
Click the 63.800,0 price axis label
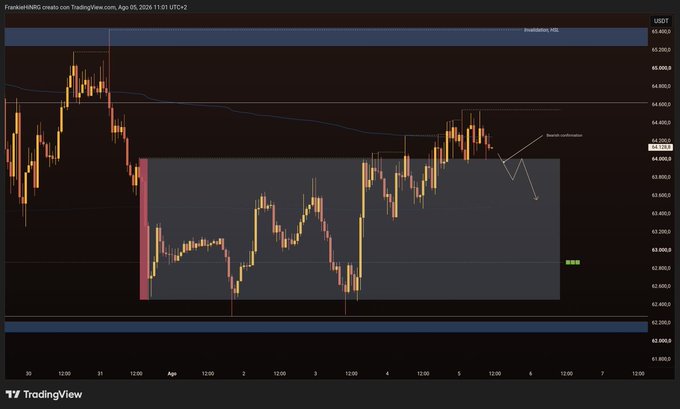pos(661,177)
